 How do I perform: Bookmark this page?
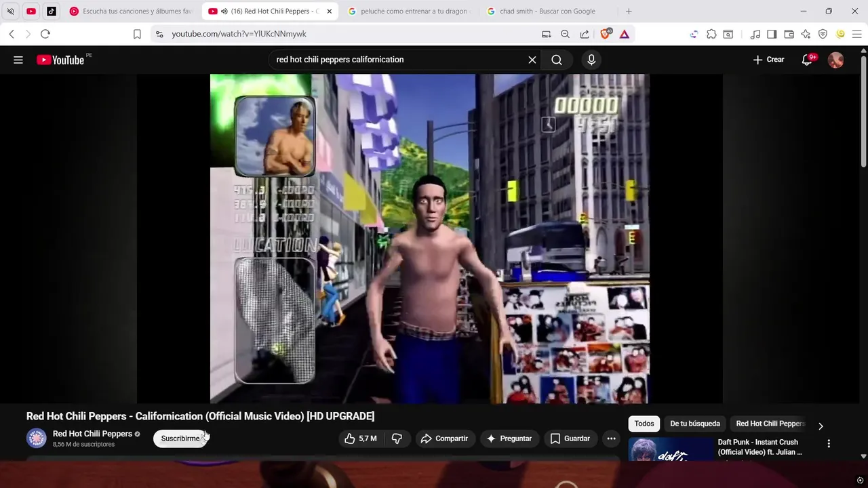(x=137, y=34)
